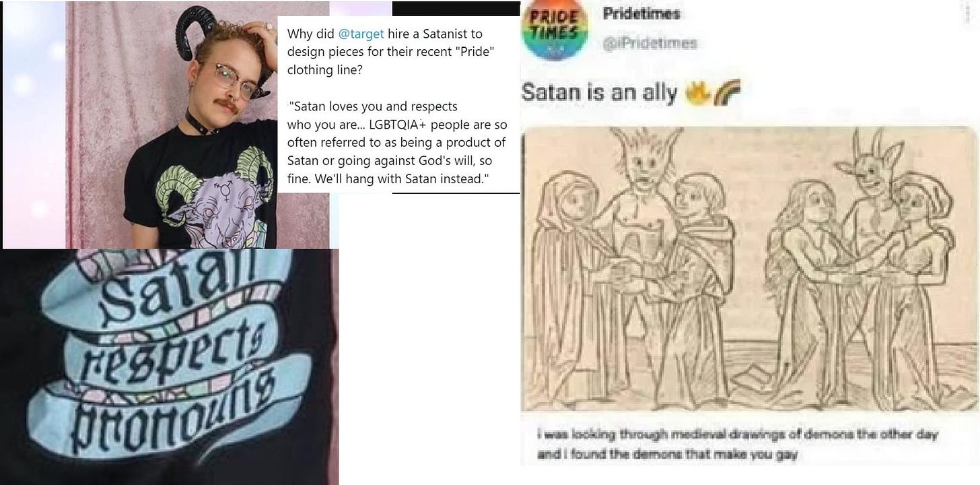Open the 'Satan respects pronouns' patch image
Screen dimensions: 980x485
coord(169,367)
